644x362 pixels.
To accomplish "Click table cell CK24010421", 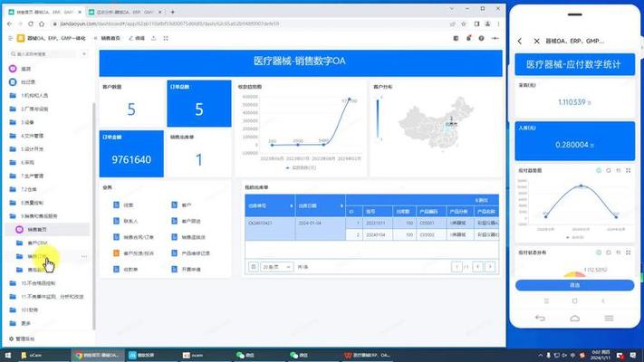I will tap(270, 229).
